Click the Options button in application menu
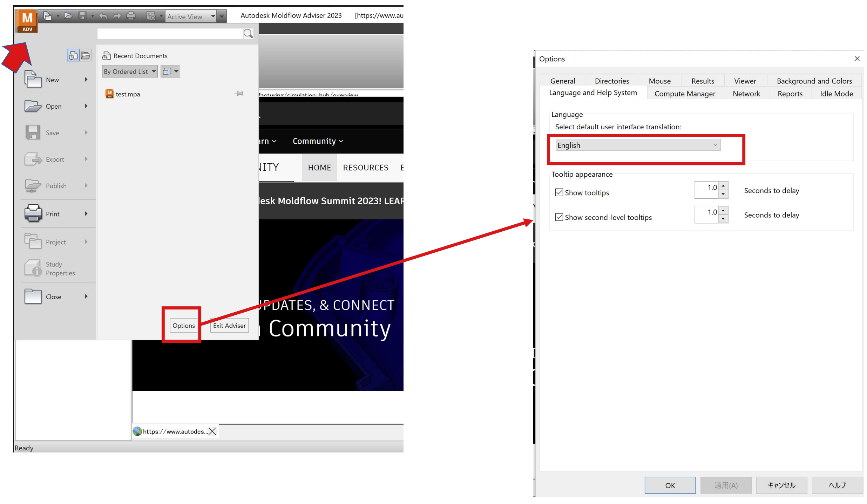Image resolution: width=867 pixels, height=504 pixels. pos(183,326)
